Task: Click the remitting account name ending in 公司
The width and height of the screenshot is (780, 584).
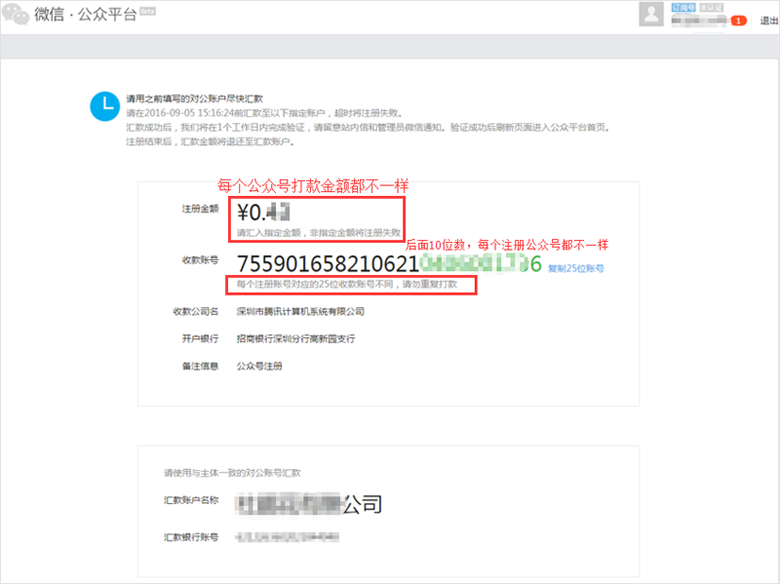Action: click(308, 503)
